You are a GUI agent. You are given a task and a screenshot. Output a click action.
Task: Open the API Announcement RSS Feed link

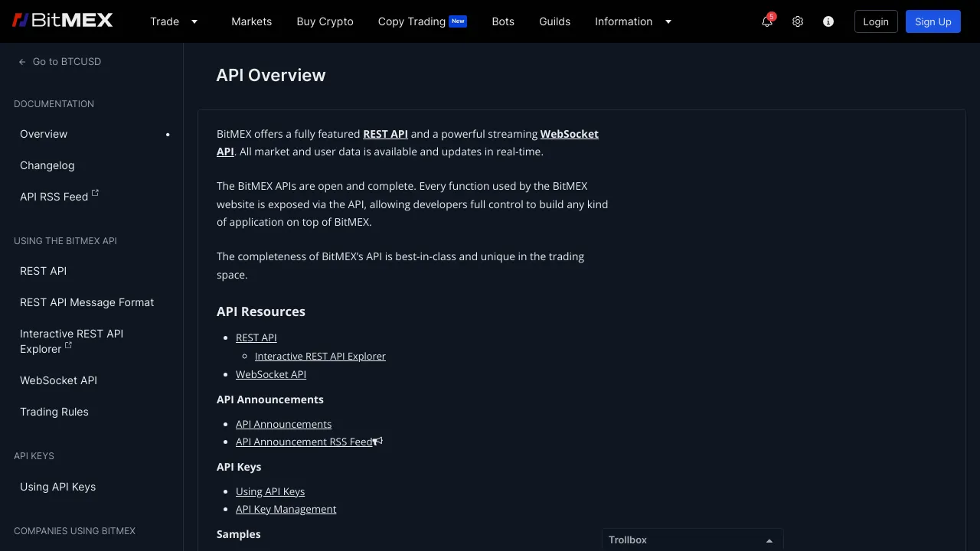click(x=304, y=442)
